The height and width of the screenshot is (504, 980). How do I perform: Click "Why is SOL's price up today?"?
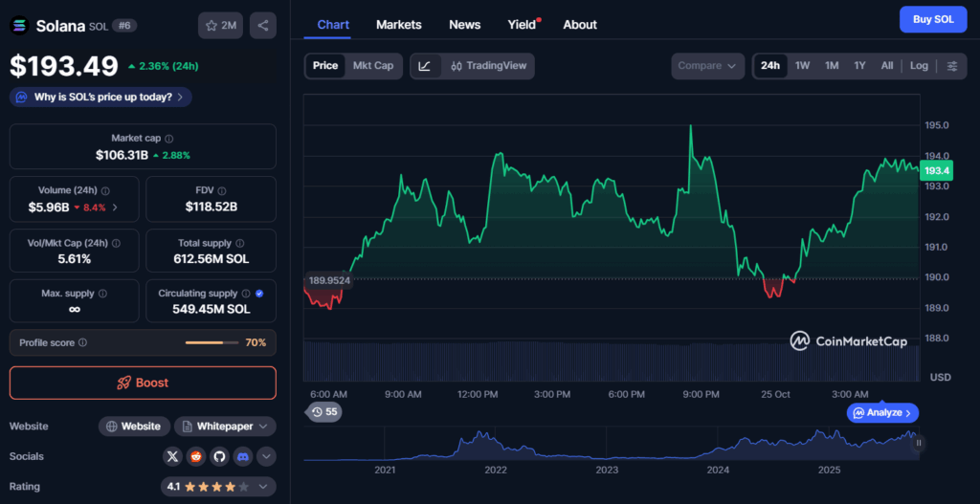100,97
